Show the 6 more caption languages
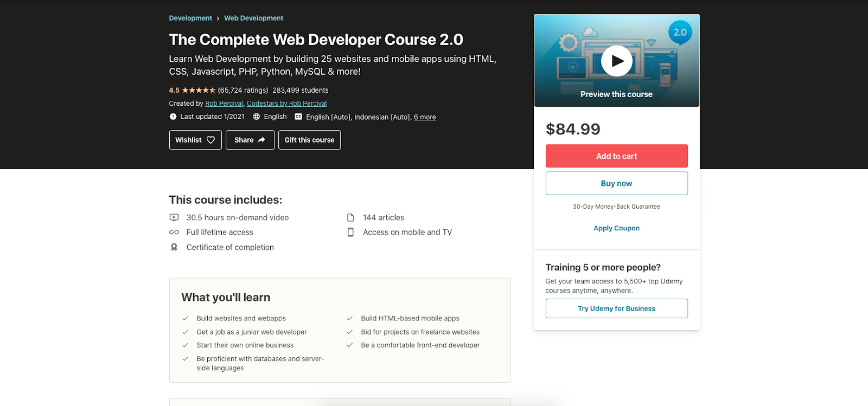The height and width of the screenshot is (406, 868). pos(425,117)
